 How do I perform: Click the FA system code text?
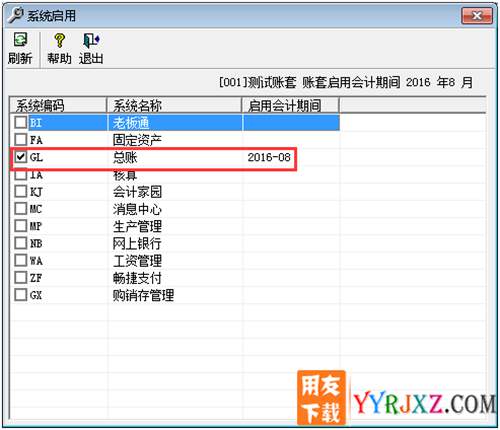(36, 140)
